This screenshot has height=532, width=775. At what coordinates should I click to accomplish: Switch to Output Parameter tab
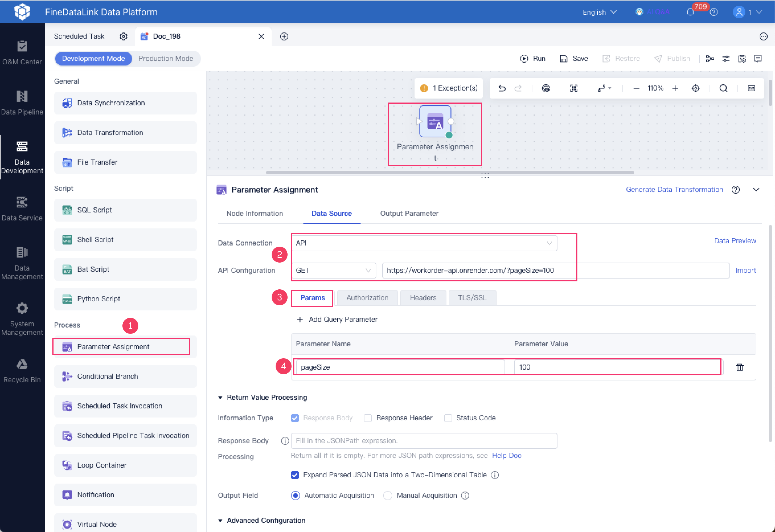(x=409, y=213)
